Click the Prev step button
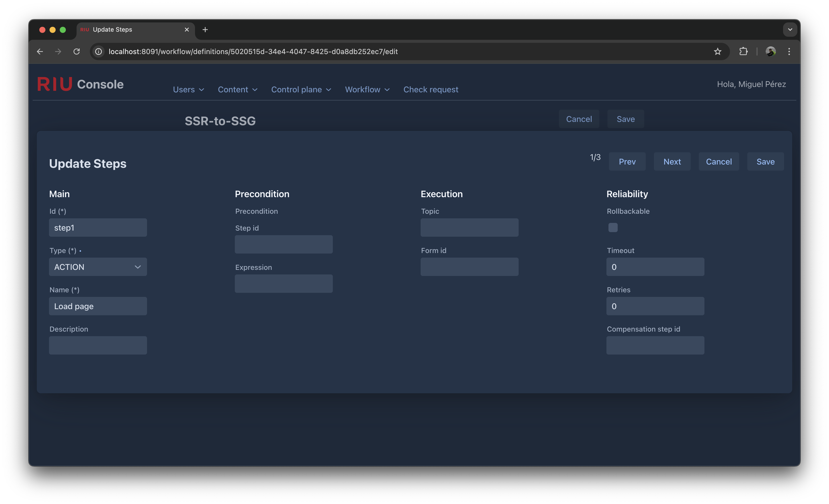829x504 pixels. pyautogui.click(x=627, y=162)
